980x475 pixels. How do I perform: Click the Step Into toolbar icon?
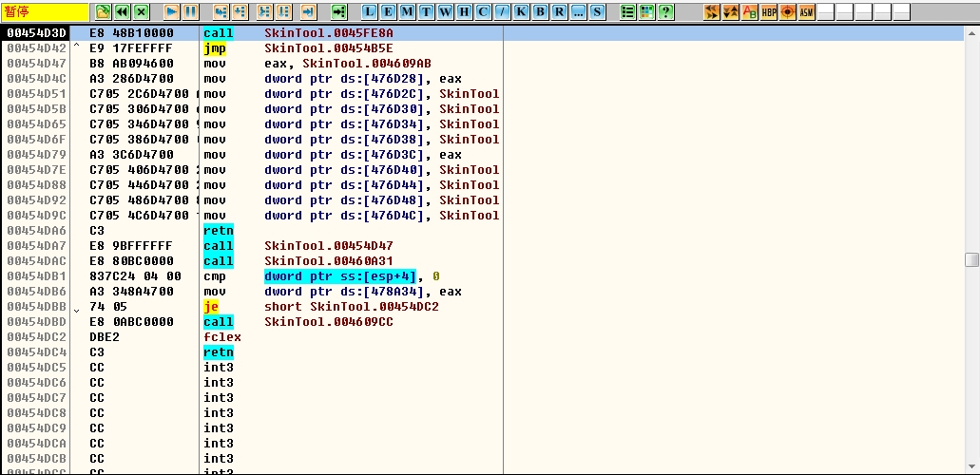tap(221, 11)
